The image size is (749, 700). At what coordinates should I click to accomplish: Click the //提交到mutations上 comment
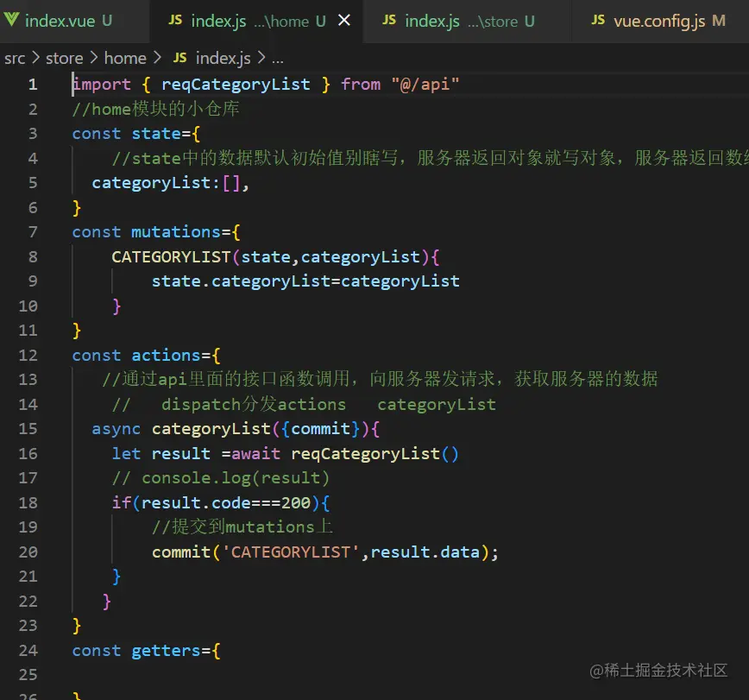pyautogui.click(x=242, y=527)
